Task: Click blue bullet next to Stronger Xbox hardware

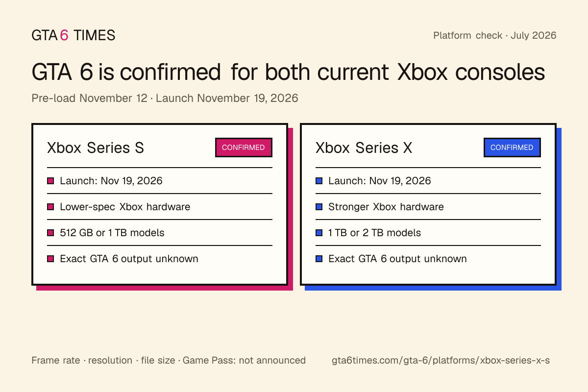Action: (x=318, y=207)
